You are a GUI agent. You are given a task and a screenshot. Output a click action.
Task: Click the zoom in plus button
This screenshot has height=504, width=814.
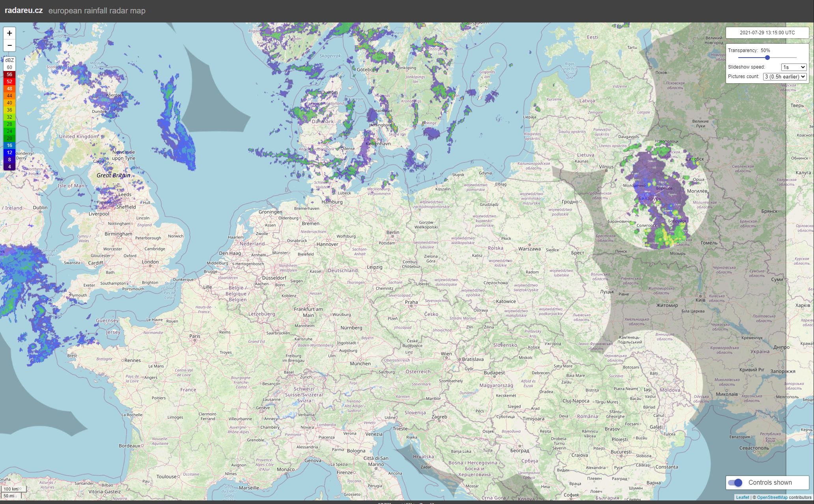[x=9, y=33]
